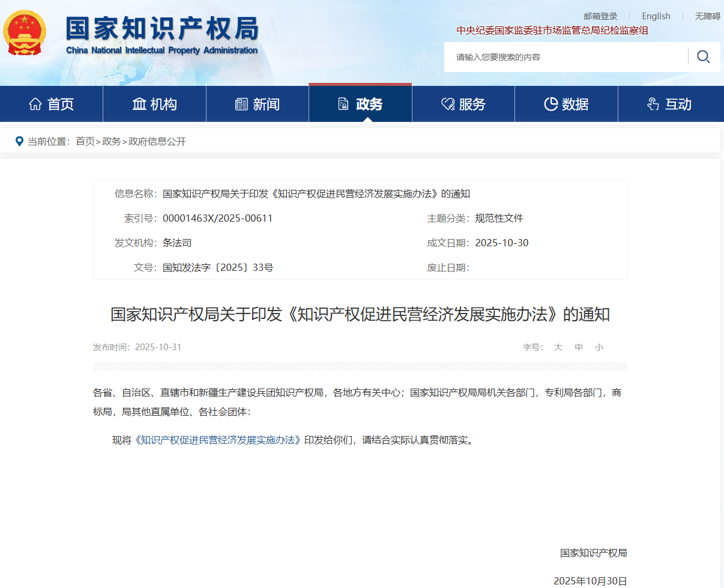Select the building icon for 机构
The height and width of the screenshot is (588, 724).
pos(137,103)
